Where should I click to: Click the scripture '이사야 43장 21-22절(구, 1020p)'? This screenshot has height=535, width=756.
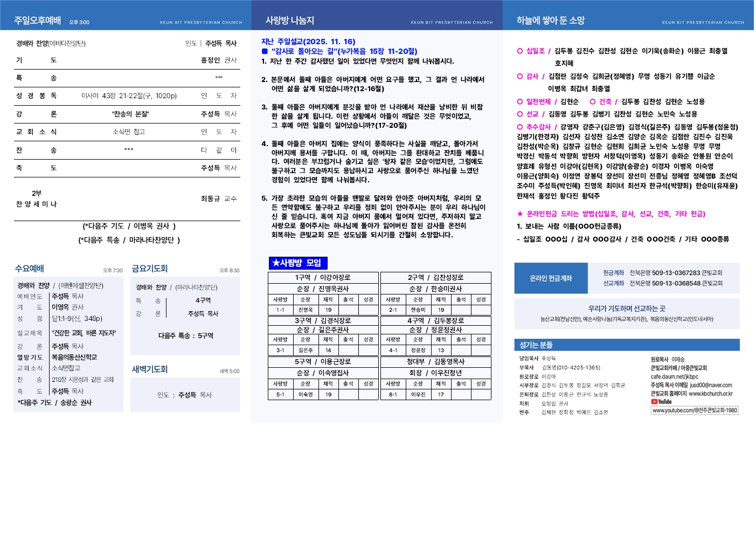(x=129, y=96)
